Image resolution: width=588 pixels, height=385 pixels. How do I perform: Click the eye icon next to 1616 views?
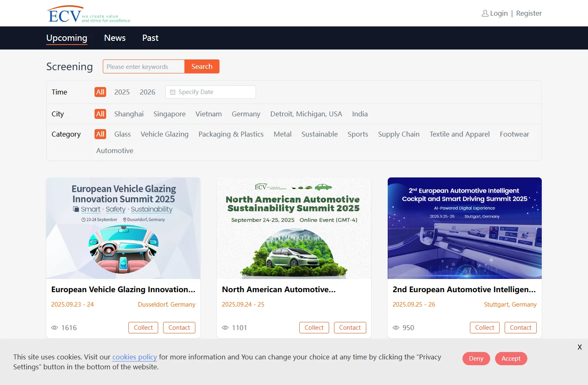point(55,328)
